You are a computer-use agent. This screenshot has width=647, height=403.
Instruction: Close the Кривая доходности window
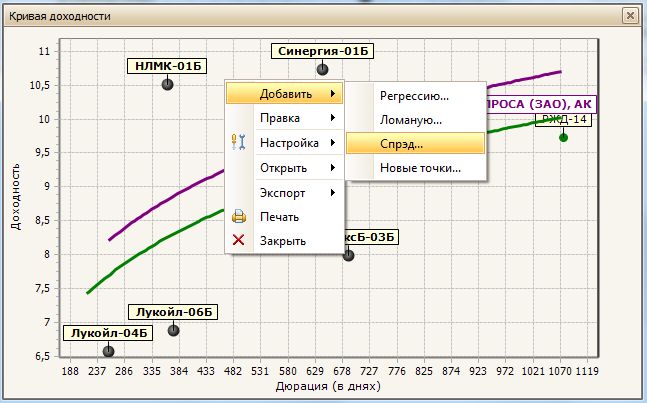[629, 16]
